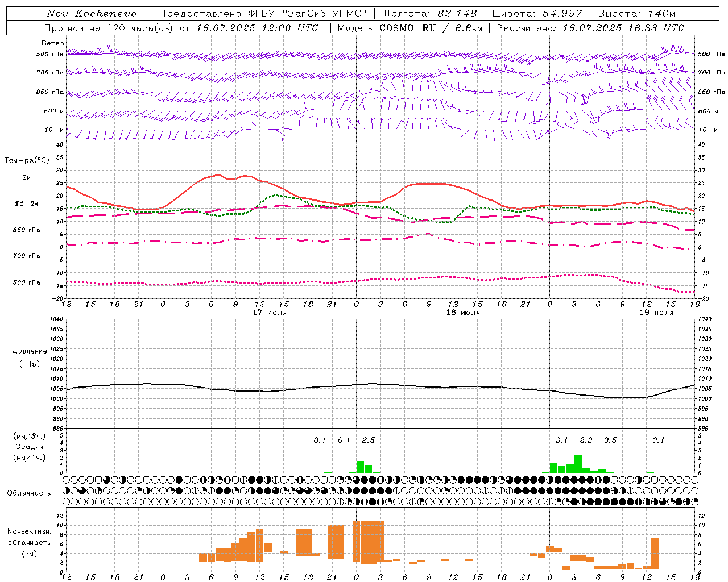Click the 18 июля date label

(x=463, y=313)
